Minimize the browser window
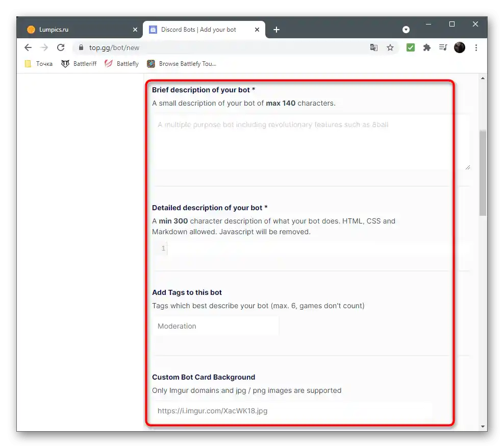The image size is (504, 448). click(x=429, y=24)
